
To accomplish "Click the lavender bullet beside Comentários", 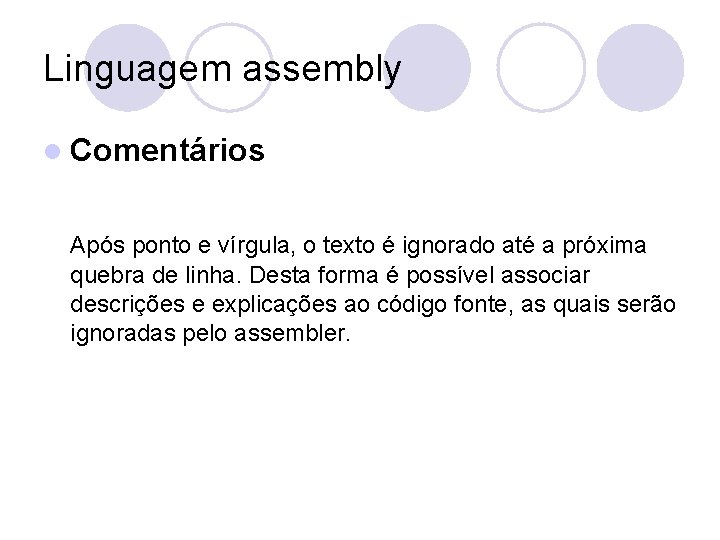I will (x=53, y=152).
